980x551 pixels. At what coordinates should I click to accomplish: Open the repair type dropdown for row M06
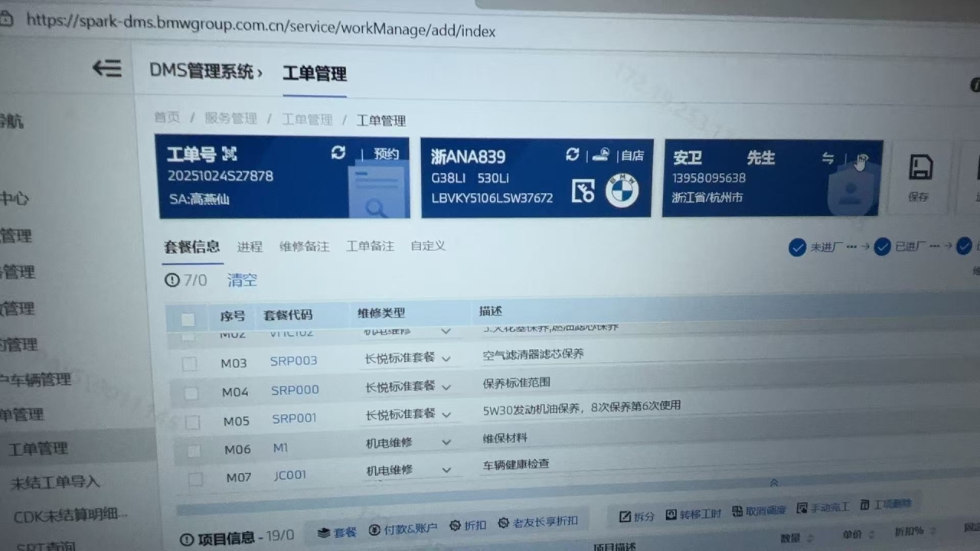(x=446, y=443)
